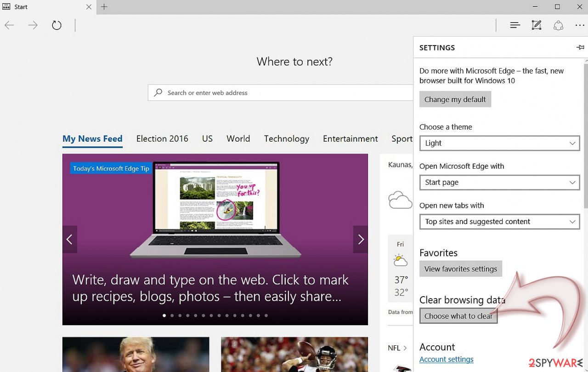The width and height of the screenshot is (588, 372).
Task: Open the football player news thumbnail
Action: click(x=294, y=355)
